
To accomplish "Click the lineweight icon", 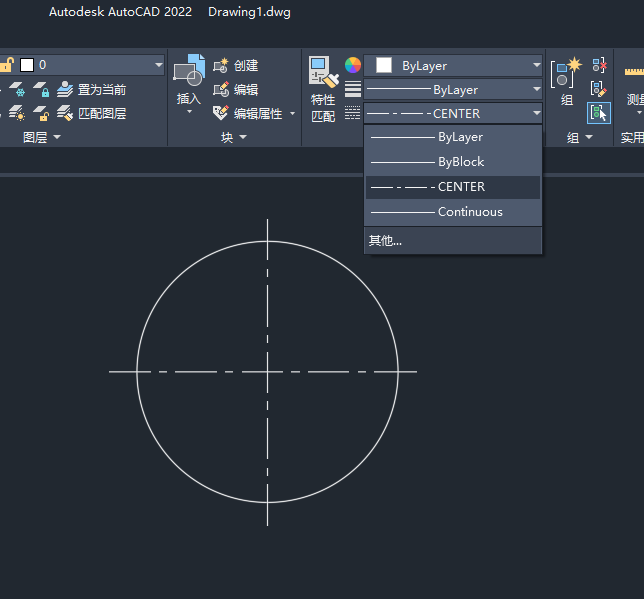I will [353, 89].
